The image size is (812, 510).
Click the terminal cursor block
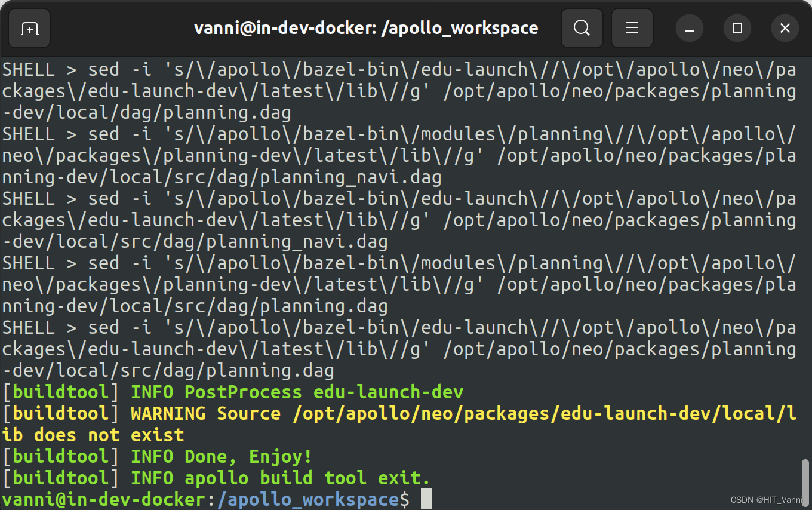click(x=426, y=499)
